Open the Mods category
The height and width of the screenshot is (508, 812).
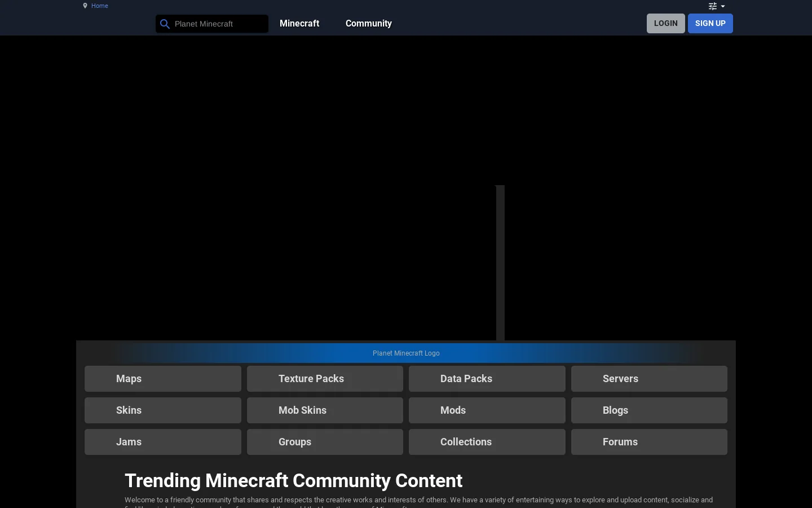[487, 410]
